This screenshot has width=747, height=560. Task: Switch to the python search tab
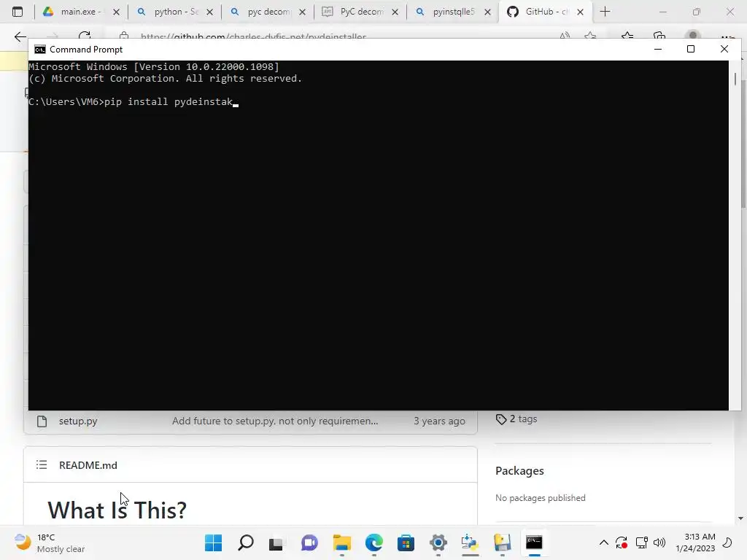(x=174, y=12)
